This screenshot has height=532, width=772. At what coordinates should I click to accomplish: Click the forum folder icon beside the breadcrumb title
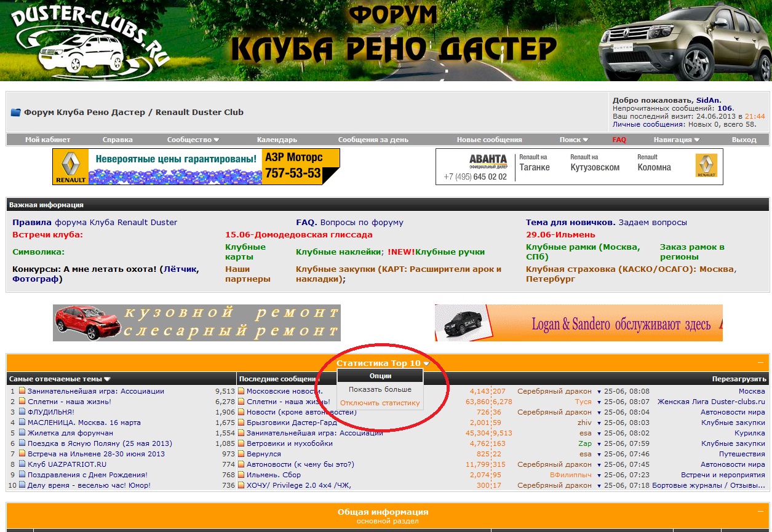(16, 113)
